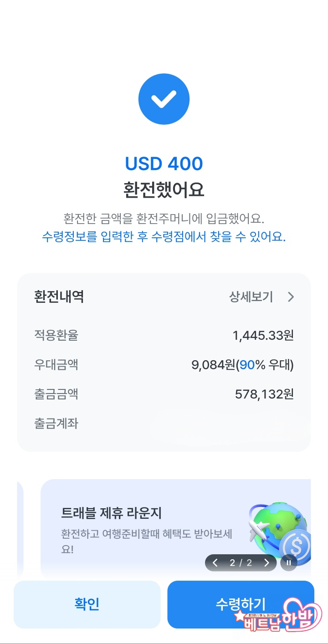
Task: Tap the partially visible previous banner card
Action: tap(20, 528)
